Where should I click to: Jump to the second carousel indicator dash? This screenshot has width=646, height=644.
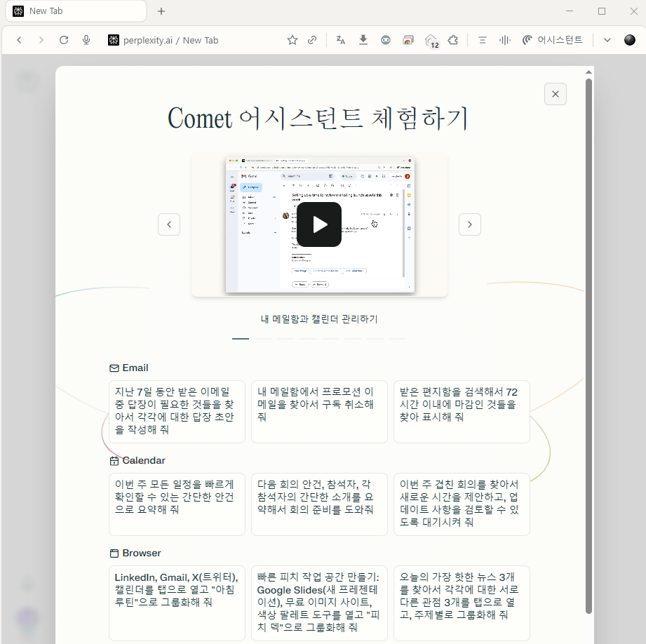[263, 339]
